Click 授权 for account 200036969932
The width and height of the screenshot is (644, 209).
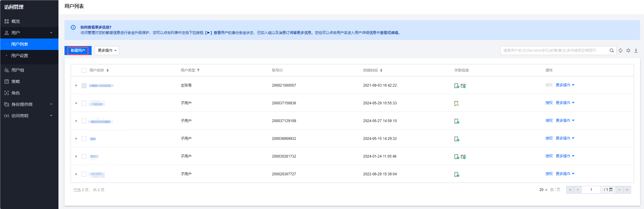(x=549, y=138)
